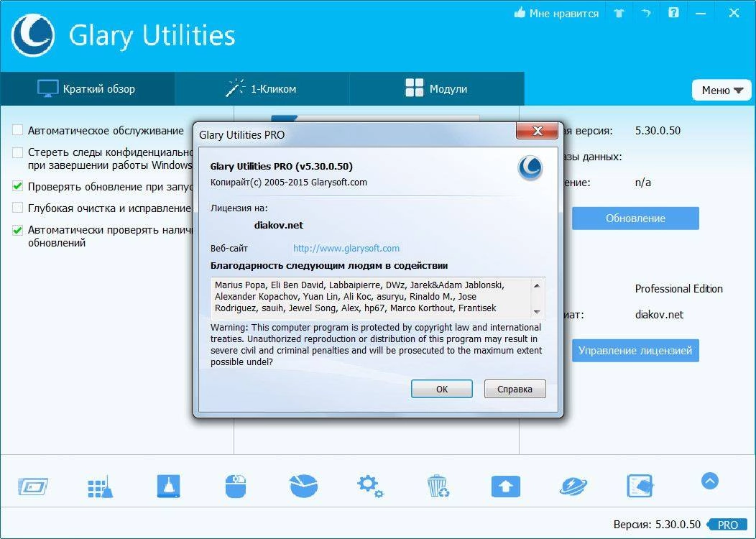Image resolution: width=756 pixels, height=539 pixels.
Task: Open uninstall manager recycle bin icon
Action: 438,486
